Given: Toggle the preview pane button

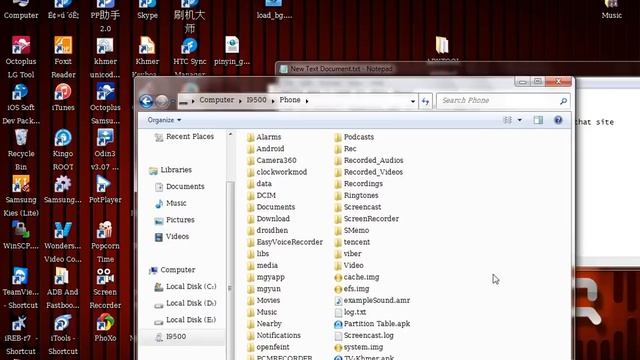Looking at the screenshot, I should (538, 120).
